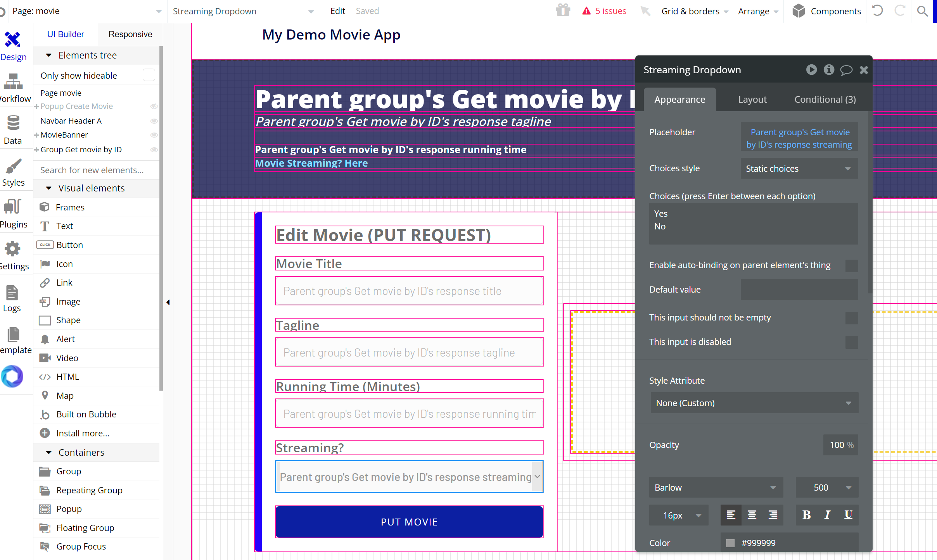The height and width of the screenshot is (560, 937).
Task: Toggle bold text formatting button
Action: tap(806, 515)
